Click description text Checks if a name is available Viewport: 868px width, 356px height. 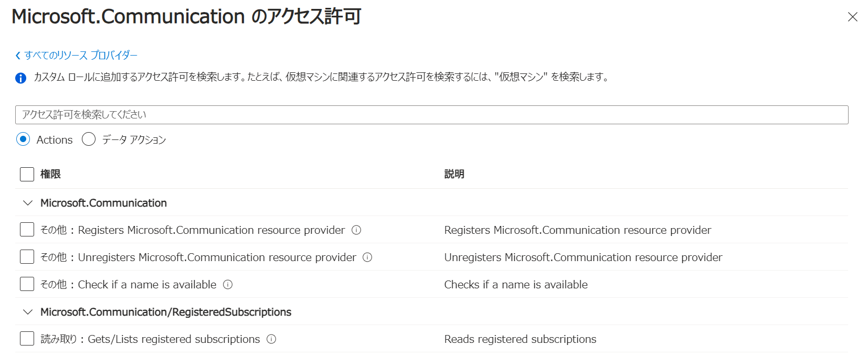[516, 285]
